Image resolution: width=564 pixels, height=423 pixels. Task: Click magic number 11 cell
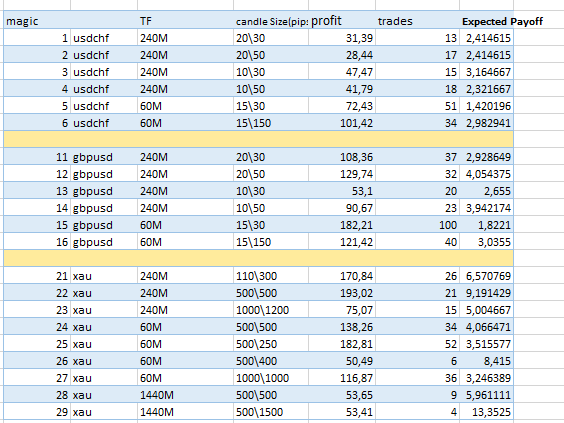(37, 157)
